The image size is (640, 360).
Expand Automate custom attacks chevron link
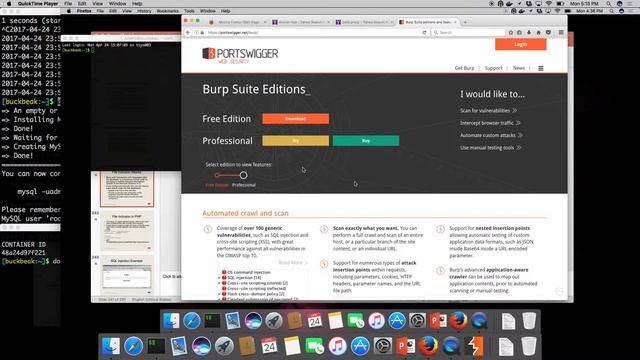[491, 135]
